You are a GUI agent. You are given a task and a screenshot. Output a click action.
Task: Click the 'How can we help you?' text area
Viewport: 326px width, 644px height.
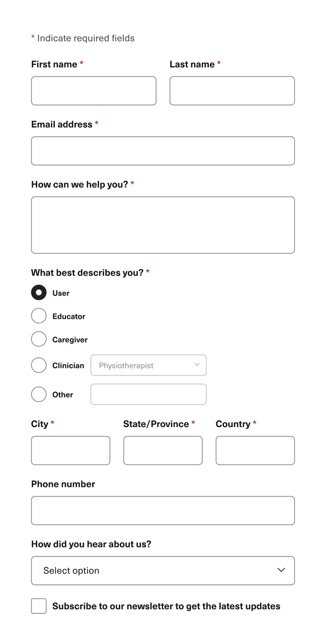(163, 225)
